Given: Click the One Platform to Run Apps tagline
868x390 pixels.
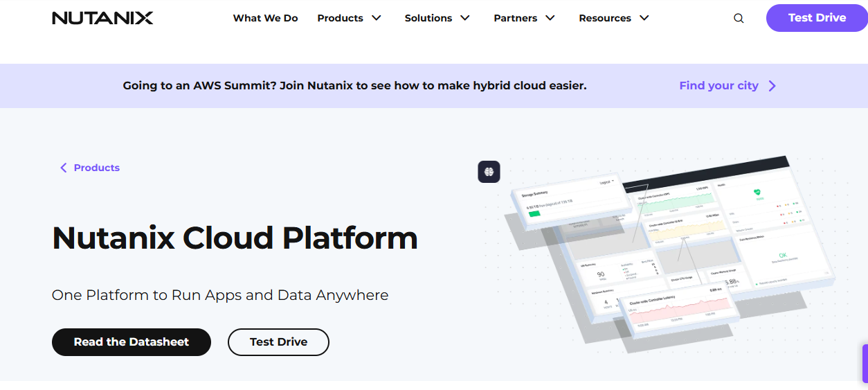Looking at the screenshot, I should [x=220, y=295].
